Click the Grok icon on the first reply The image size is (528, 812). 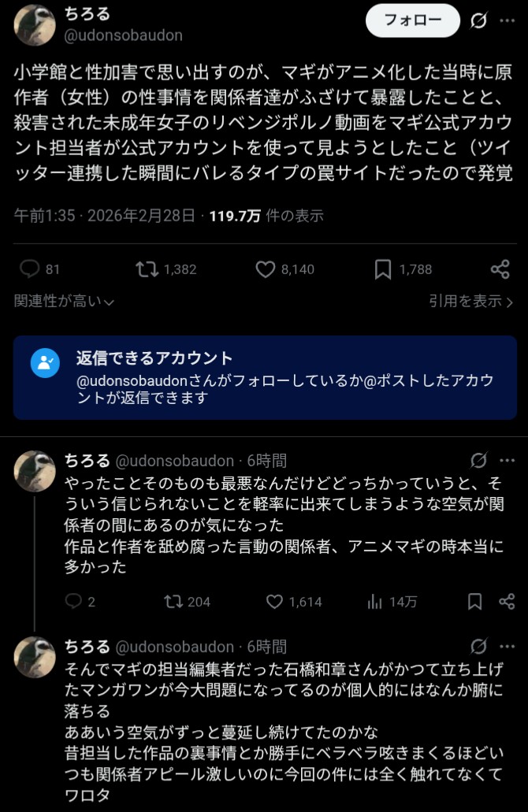click(478, 461)
